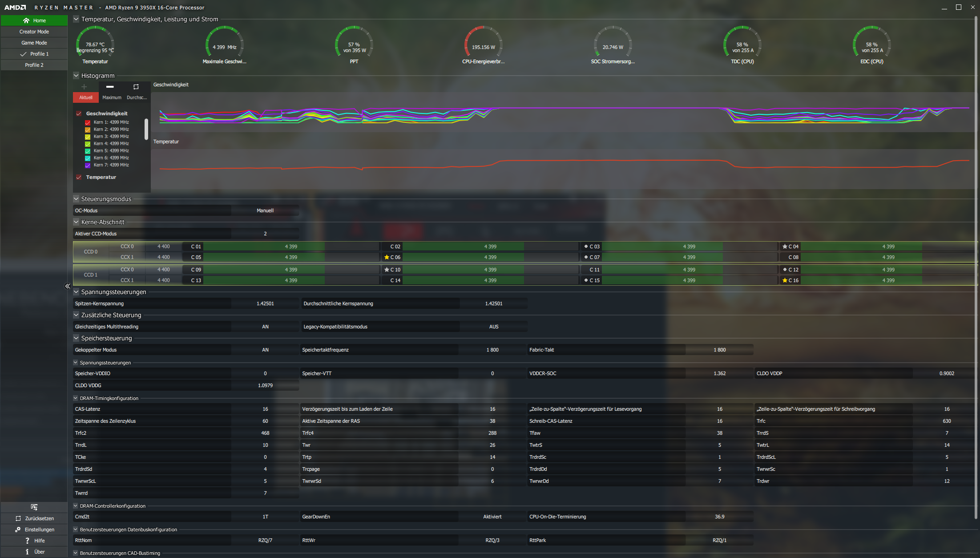Click the Zurücksetzen reset button
980x558 pixels.
coord(34,518)
